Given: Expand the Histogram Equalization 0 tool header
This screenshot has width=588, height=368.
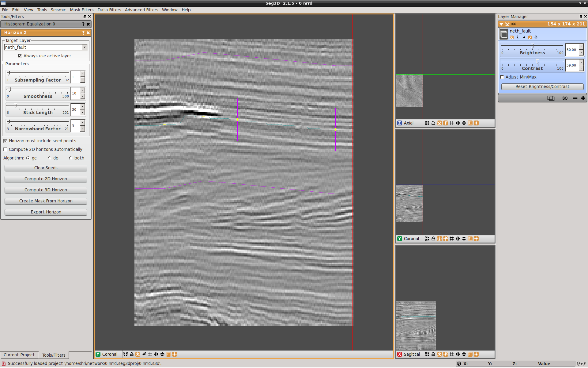Looking at the screenshot, I should coord(29,24).
